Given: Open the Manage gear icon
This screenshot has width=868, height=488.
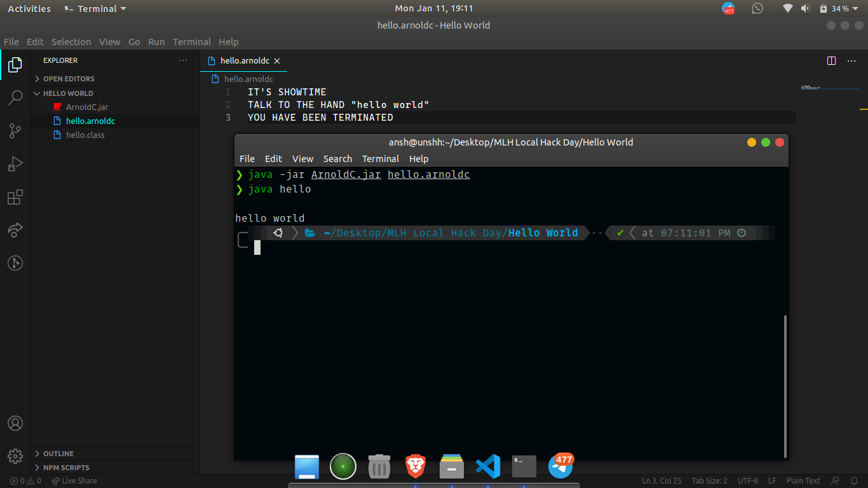Looking at the screenshot, I should pyautogui.click(x=15, y=456).
